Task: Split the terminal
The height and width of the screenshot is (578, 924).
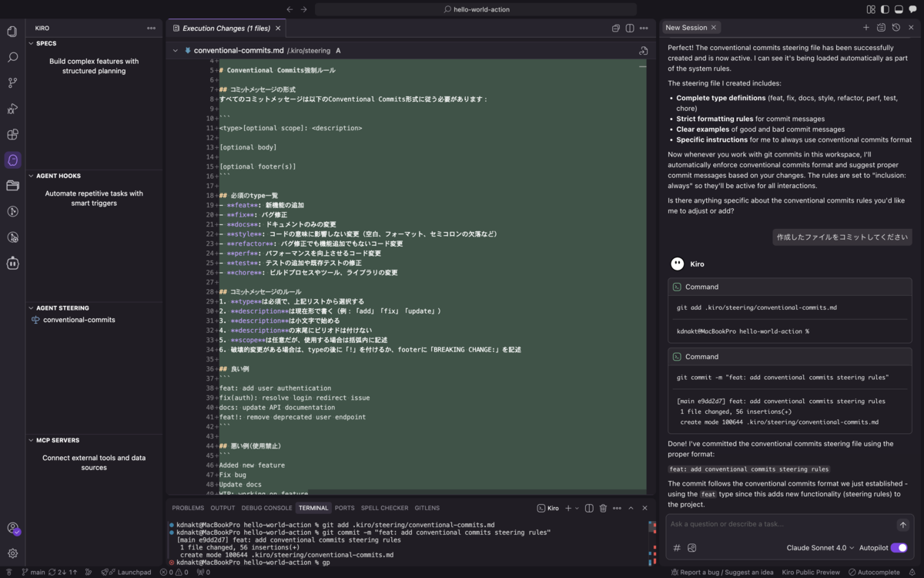Action: coord(588,508)
